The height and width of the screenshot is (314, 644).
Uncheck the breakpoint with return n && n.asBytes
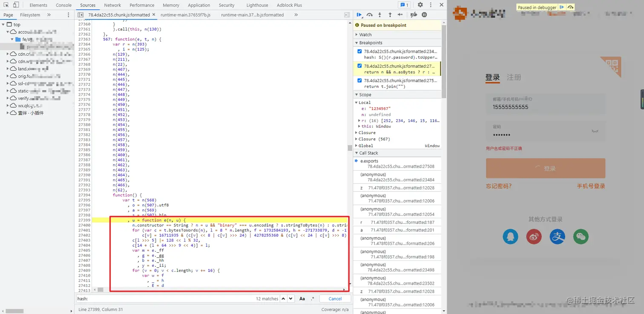359,66
